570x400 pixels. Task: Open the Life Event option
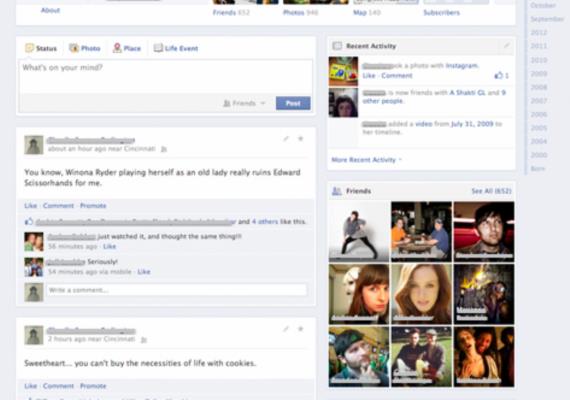click(x=176, y=48)
